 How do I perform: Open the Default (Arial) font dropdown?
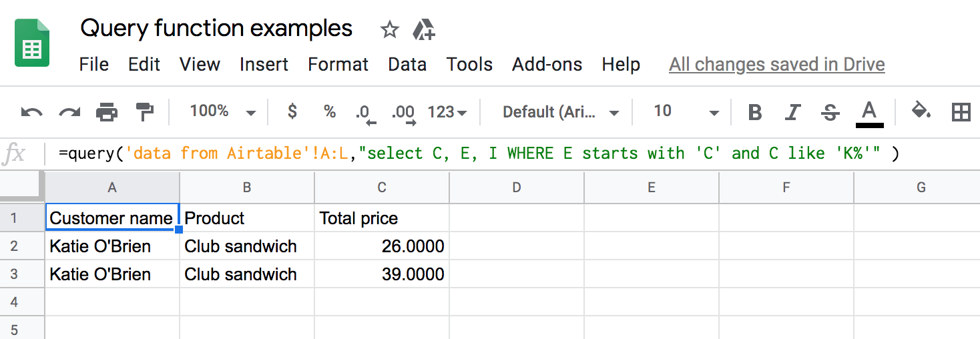tap(560, 112)
